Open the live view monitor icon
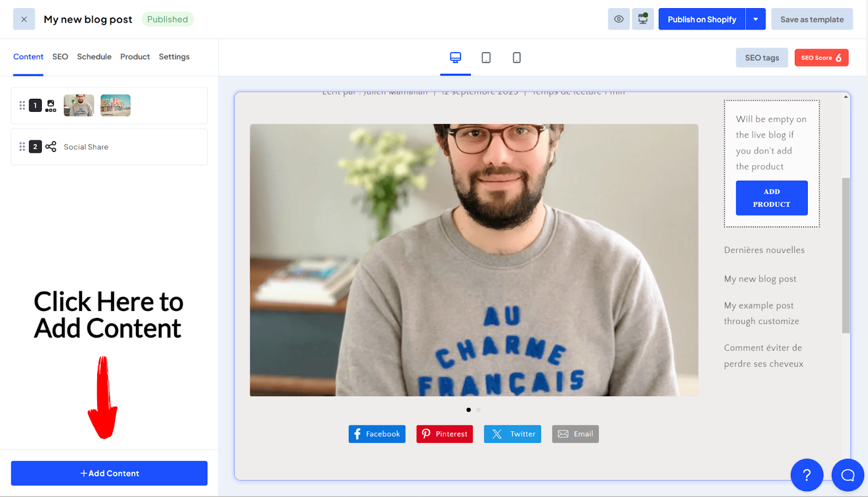The height and width of the screenshot is (497, 868). pos(643,19)
